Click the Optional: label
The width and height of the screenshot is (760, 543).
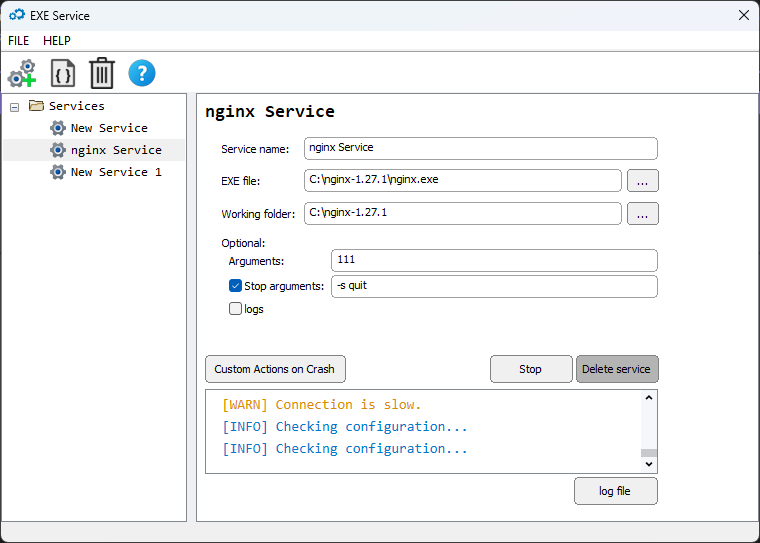pyautogui.click(x=243, y=243)
